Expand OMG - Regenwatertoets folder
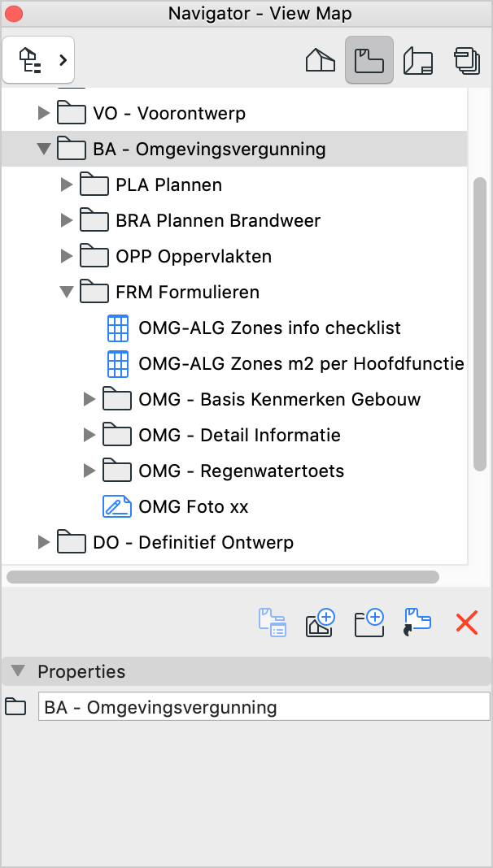This screenshot has width=493, height=868. [89, 471]
